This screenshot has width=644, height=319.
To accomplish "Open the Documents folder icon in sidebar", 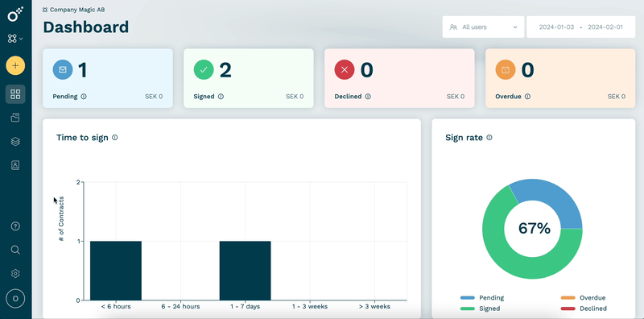I will click(x=15, y=118).
